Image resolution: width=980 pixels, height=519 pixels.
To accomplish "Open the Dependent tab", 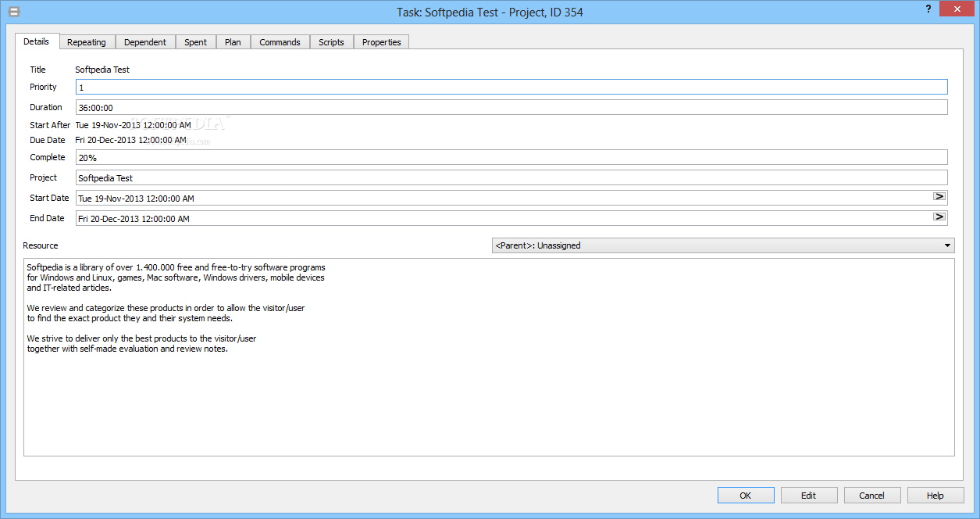I will click(145, 42).
